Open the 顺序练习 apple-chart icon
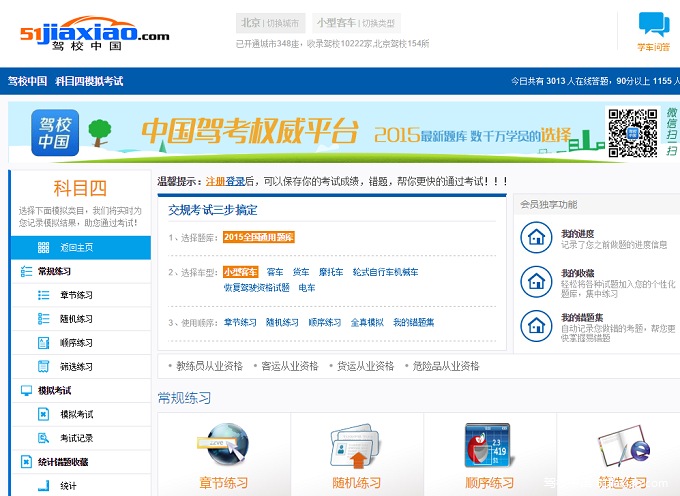Viewport: 680px width, 496px height. tap(488, 446)
